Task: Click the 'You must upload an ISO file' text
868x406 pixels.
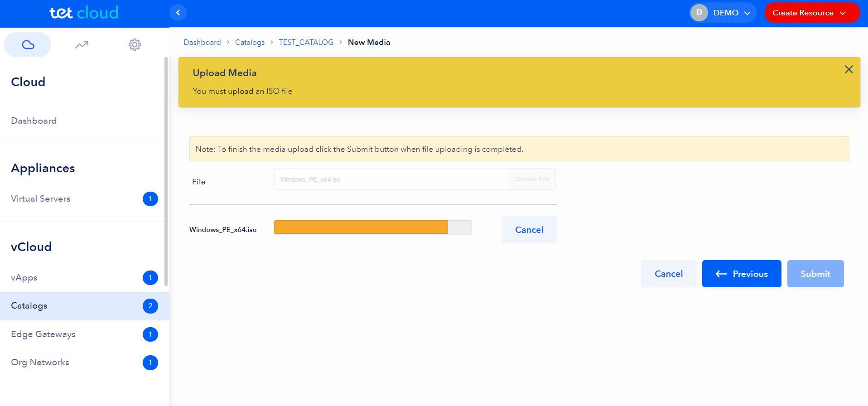Action: (x=242, y=91)
